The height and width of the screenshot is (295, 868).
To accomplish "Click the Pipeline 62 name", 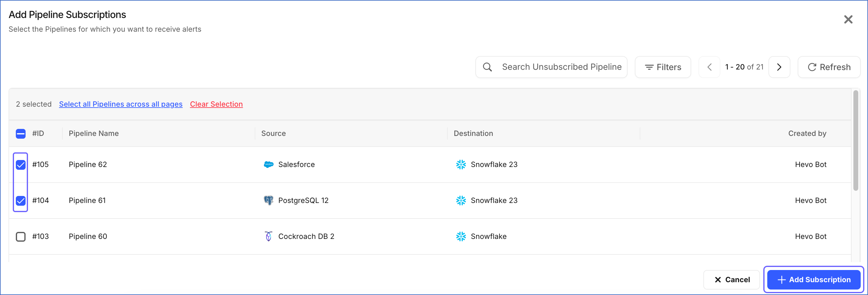I will [x=88, y=164].
